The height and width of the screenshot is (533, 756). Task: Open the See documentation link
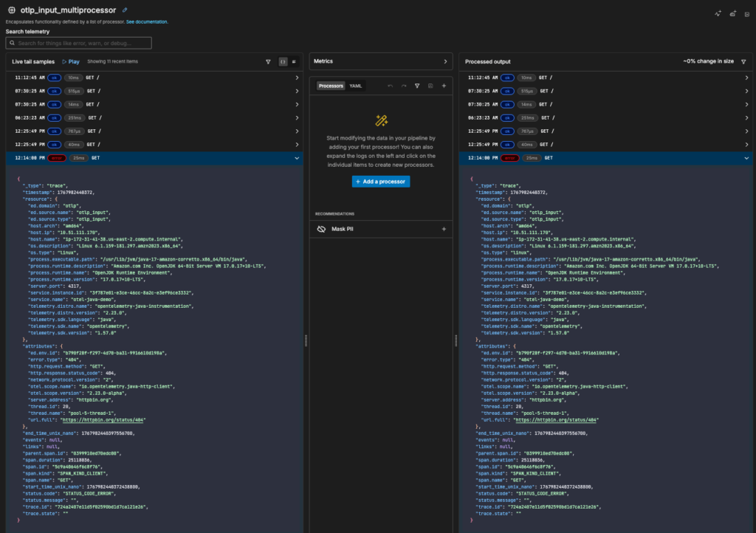pyautogui.click(x=147, y=22)
